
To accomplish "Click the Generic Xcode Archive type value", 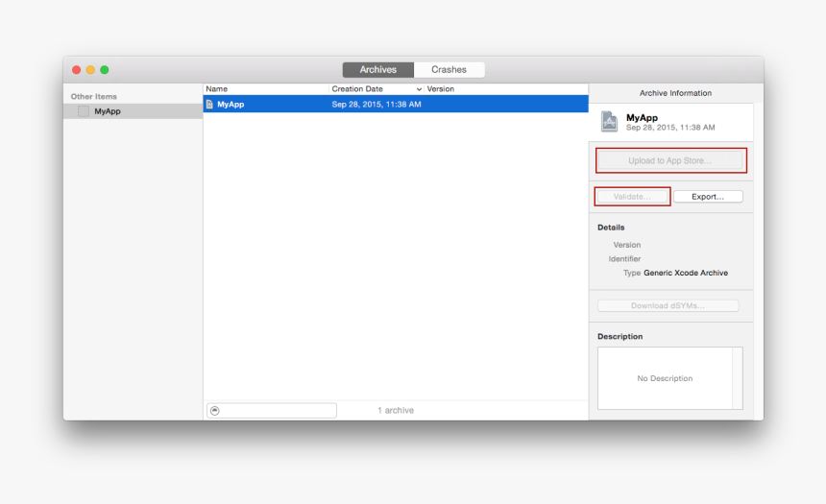I will (x=686, y=273).
